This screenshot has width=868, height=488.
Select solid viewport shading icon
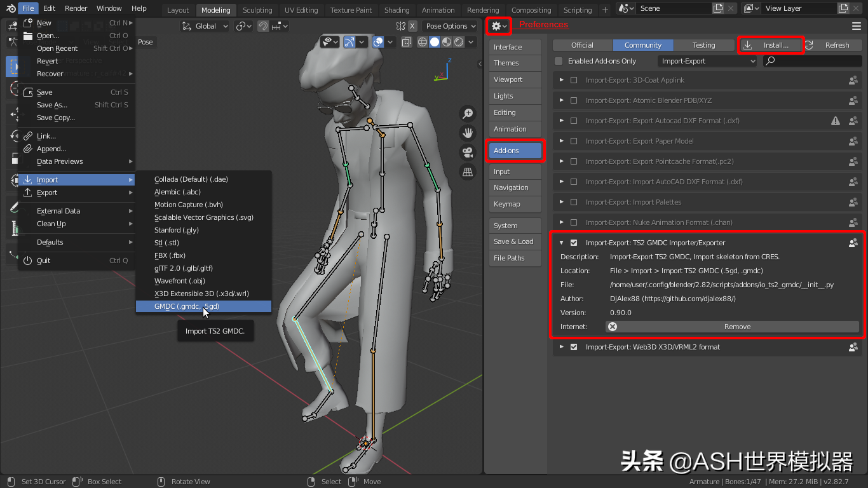(x=435, y=42)
